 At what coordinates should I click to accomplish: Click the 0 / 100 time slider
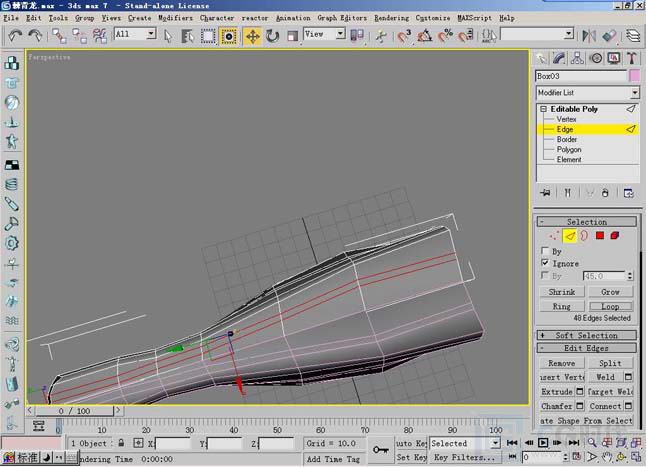pos(75,411)
